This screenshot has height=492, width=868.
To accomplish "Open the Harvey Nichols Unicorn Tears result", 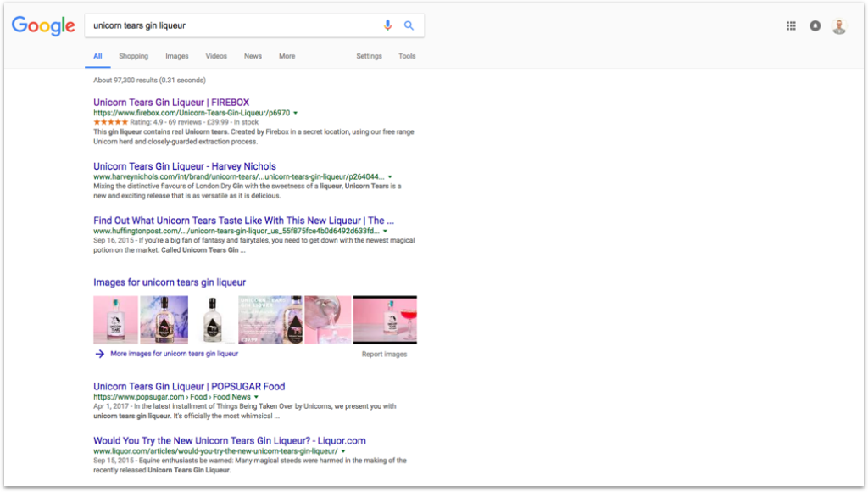I will tap(184, 166).
